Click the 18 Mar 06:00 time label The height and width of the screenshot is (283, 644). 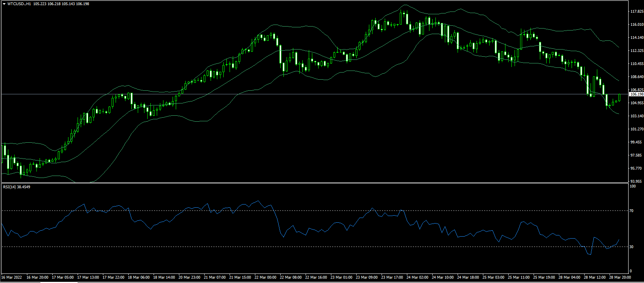pyautogui.click(x=139, y=277)
